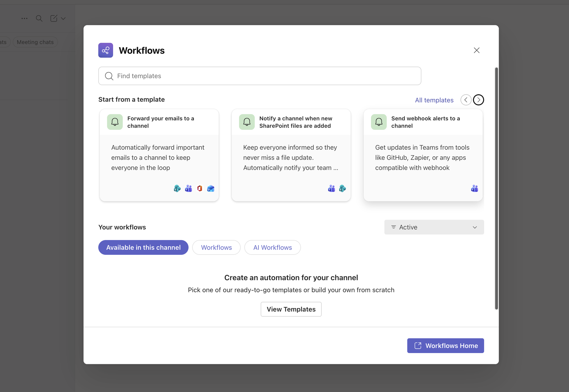Open the Active workflows dropdown

tap(434, 227)
